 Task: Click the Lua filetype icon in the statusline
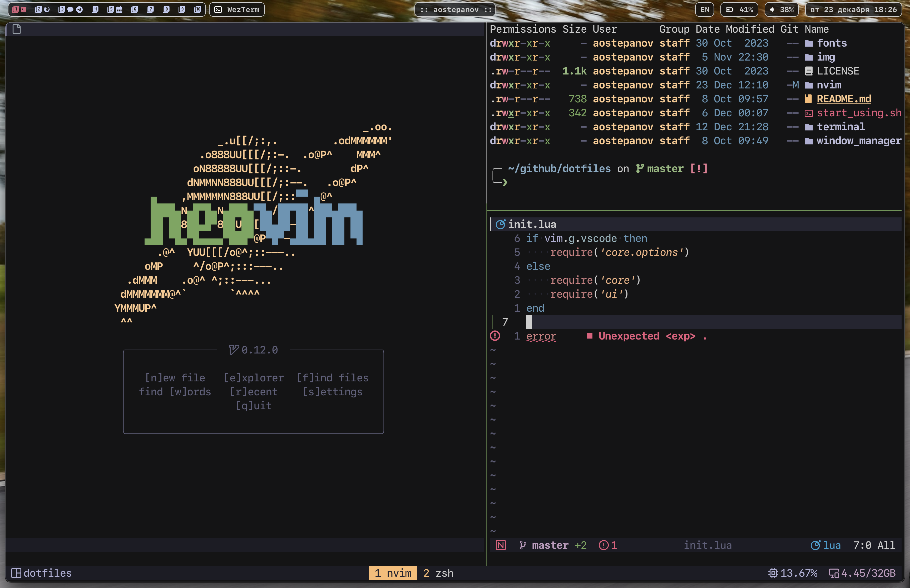pyautogui.click(x=815, y=545)
